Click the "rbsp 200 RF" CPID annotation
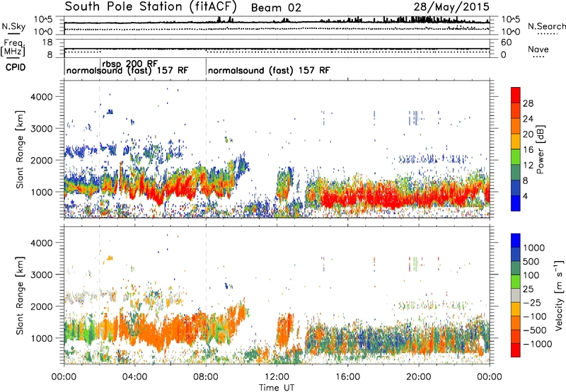 tap(130, 64)
